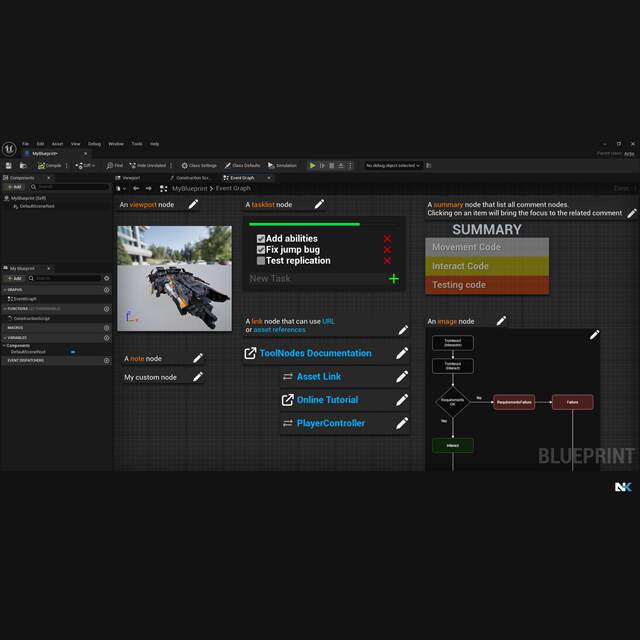Start Simulation from the toolbar
The image size is (640, 640).
pos(282,165)
